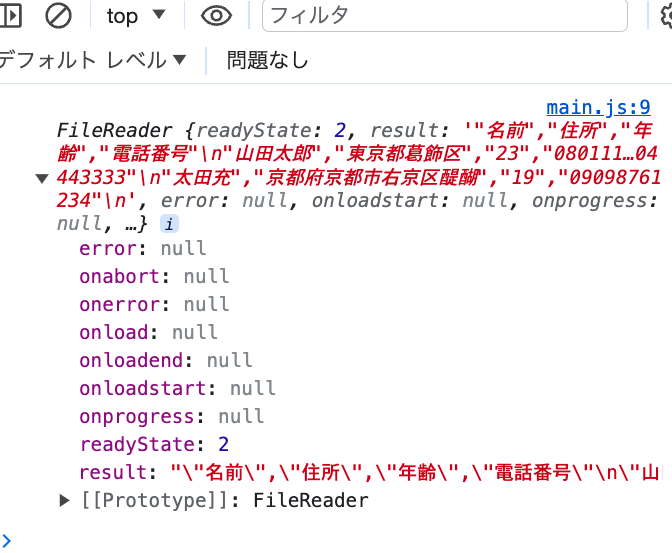This screenshot has height=553, width=672.
Task: Open the デフォルト レベル log level dropdown
Action: click(92, 60)
